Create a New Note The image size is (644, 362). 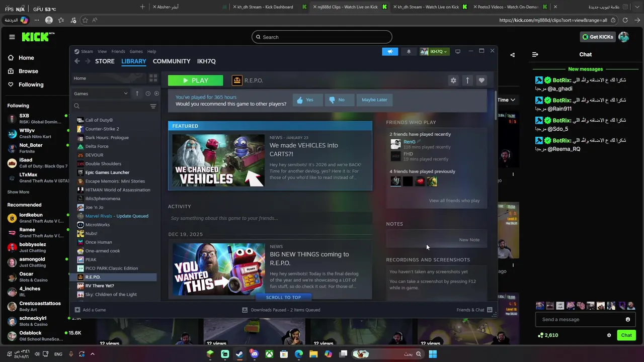tap(469, 240)
